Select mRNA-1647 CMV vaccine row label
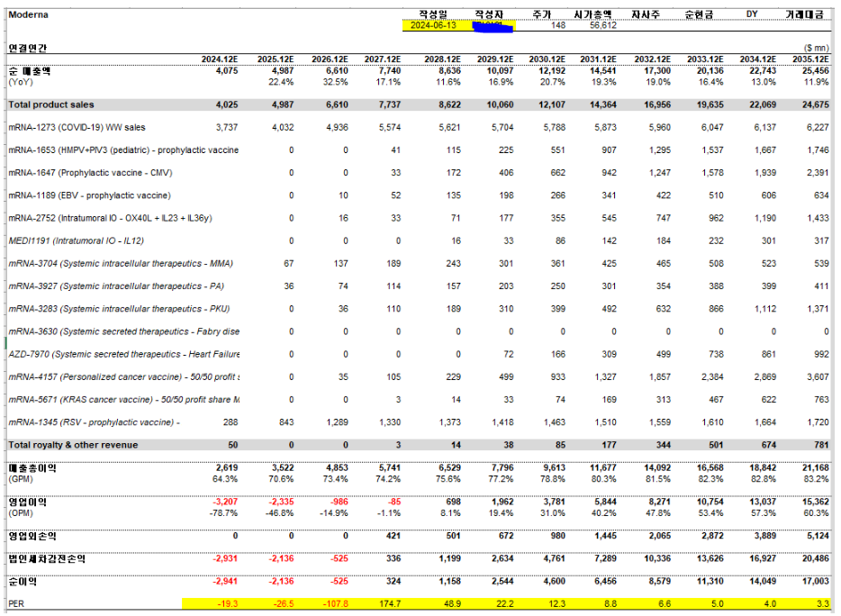The image size is (841, 616). pos(90,173)
